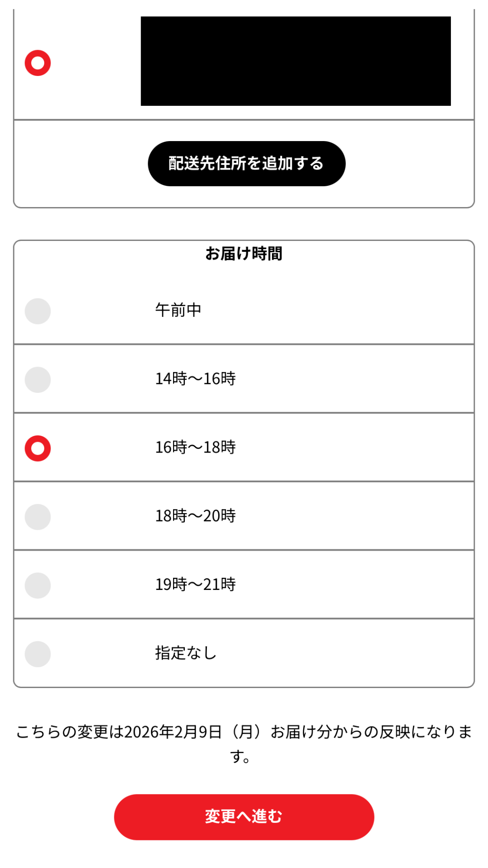Select the 午前中 radio button
The height and width of the screenshot is (868, 488).
(38, 311)
